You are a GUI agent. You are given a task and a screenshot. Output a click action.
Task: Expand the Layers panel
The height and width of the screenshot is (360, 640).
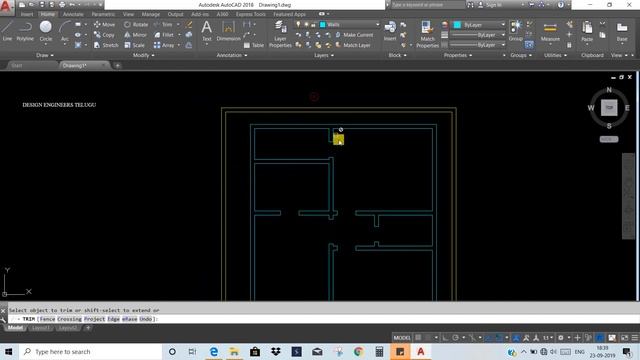coord(324,55)
